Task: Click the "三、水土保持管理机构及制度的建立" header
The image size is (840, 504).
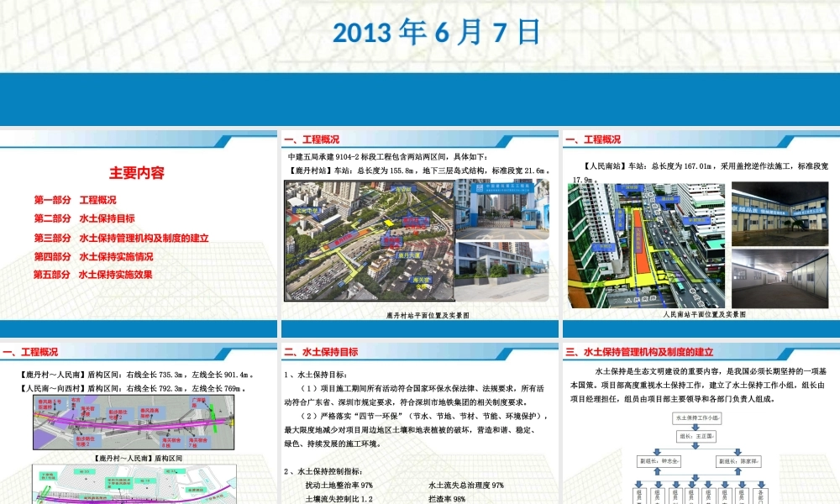Action: (640, 351)
